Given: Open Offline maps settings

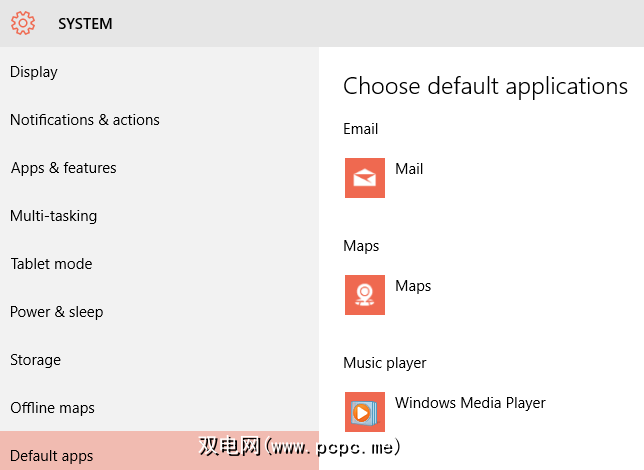Looking at the screenshot, I should pos(53,408).
